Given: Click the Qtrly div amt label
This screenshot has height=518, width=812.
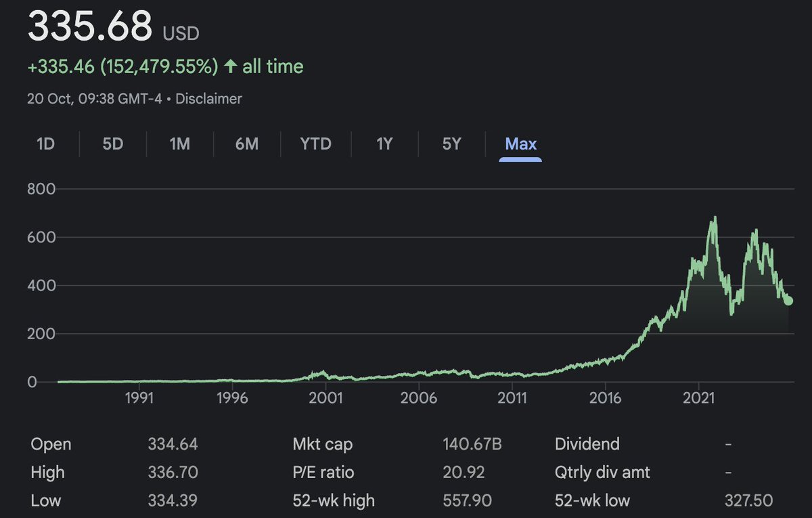Looking at the screenshot, I should [x=602, y=472].
